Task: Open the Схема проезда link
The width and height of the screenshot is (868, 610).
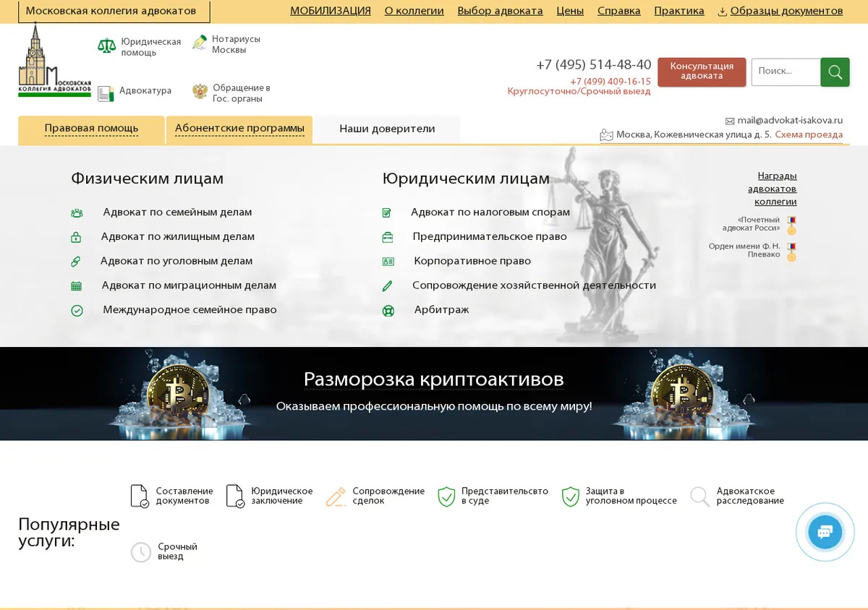Action: coord(809,135)
